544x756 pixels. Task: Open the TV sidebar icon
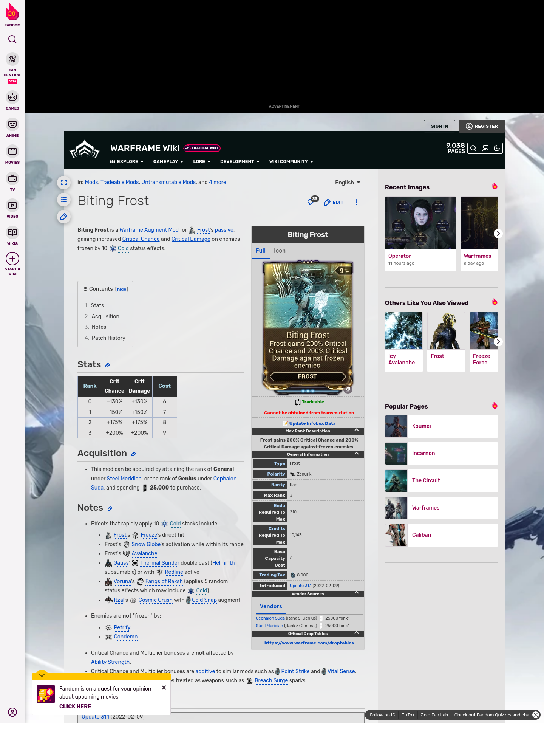tap(12, 178)
